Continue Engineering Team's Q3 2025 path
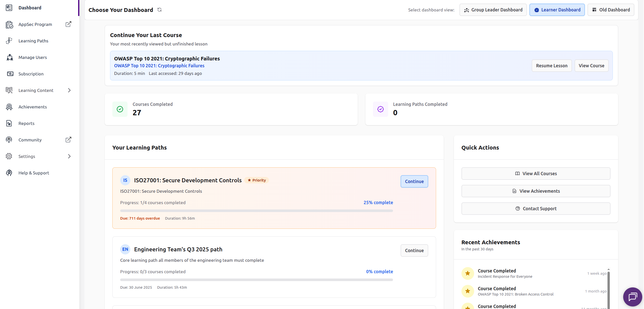Image resolution: width=644 pixels, height=309 pixels. click(414, 250)
